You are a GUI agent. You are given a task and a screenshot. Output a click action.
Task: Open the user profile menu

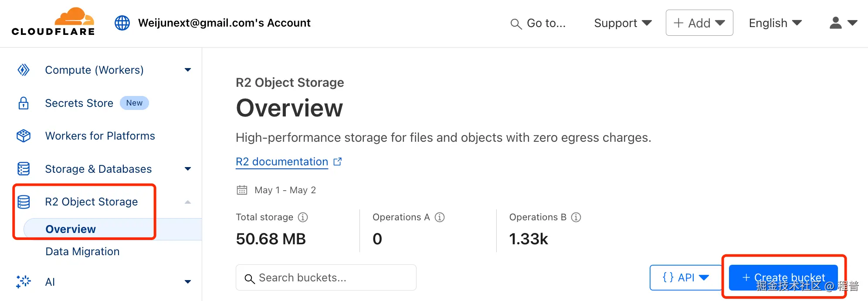pyautogui.click(x=843, y=23)
